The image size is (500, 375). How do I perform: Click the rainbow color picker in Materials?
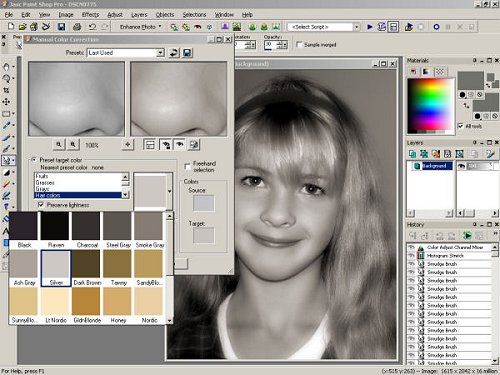(x=431, y=106)
